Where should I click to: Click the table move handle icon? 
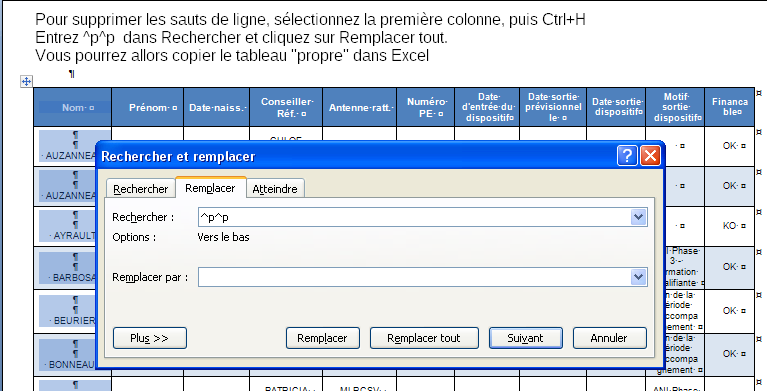(x=26, y=82)
